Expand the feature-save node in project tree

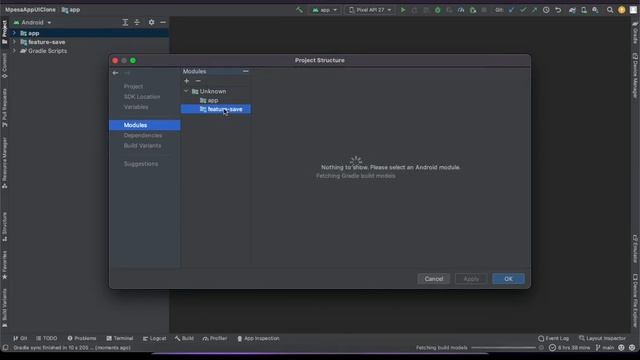14,42
